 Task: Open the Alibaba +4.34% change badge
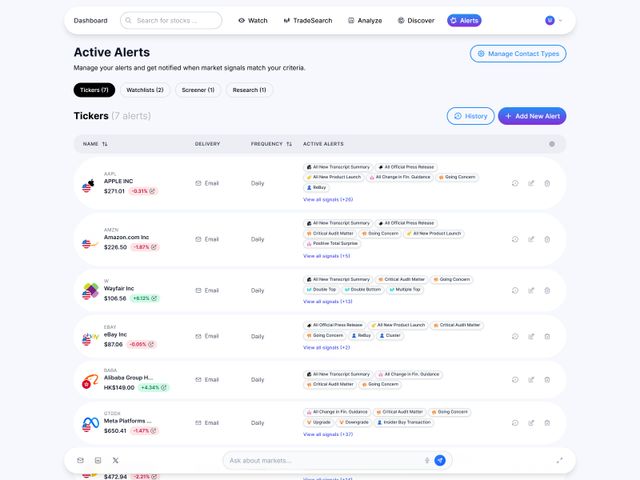tap(153, 387)
